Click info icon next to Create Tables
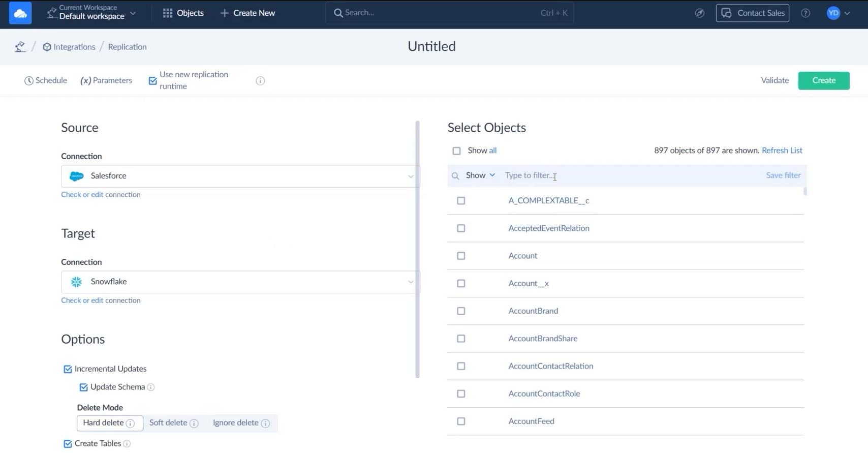This screenshot has height=453, width=868. click(x=127, y=444)
